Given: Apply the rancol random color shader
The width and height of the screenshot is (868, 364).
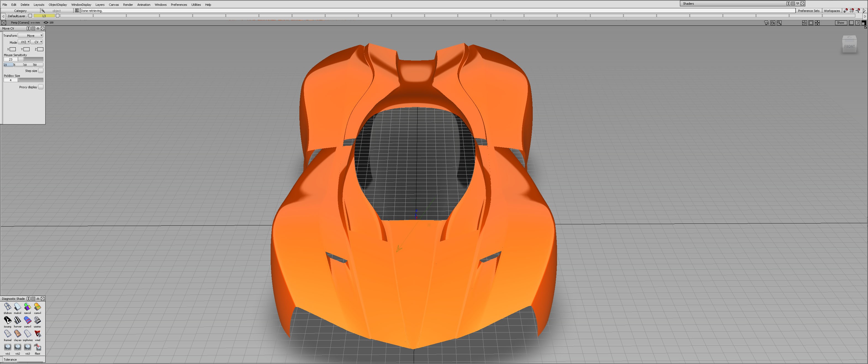Looking at the screenshot, I should [27, 307].
